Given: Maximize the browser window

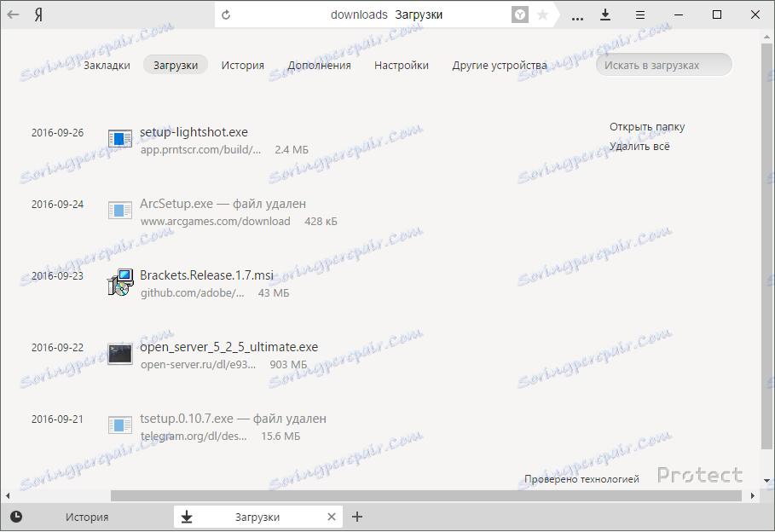Looking at the screenshot, I should pyautogui.click(x=717, y=14).
